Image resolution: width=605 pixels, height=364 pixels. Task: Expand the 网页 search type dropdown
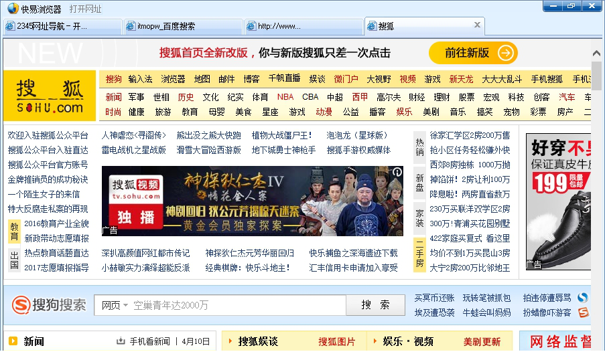[114, 305]
